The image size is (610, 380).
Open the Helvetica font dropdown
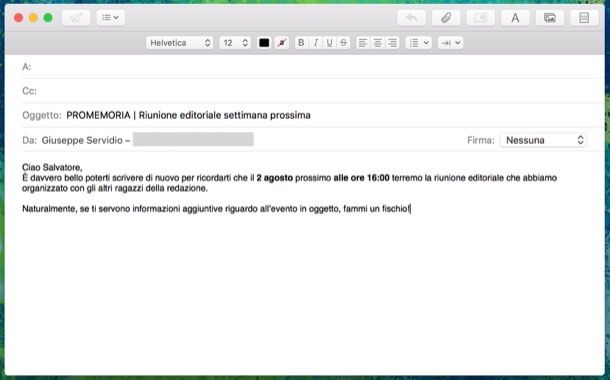[179, 43]
